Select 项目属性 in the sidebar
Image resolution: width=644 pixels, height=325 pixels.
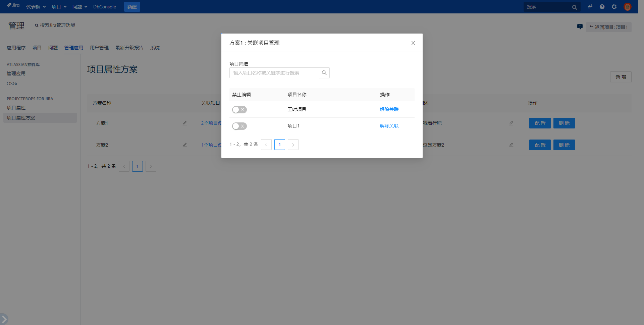[x=16, y=108]
